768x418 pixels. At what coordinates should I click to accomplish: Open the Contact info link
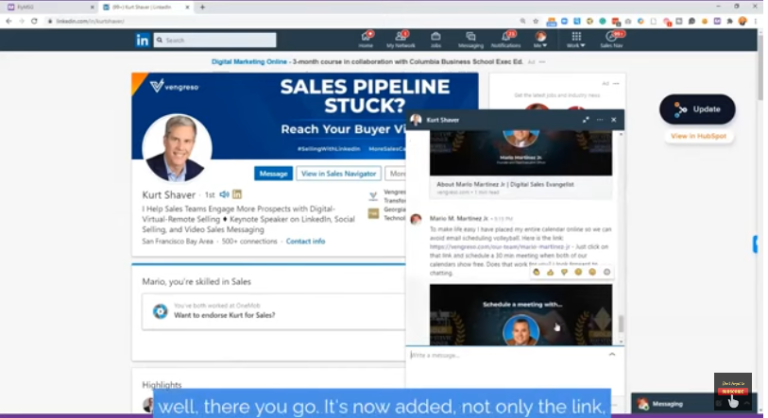[305, 241]
